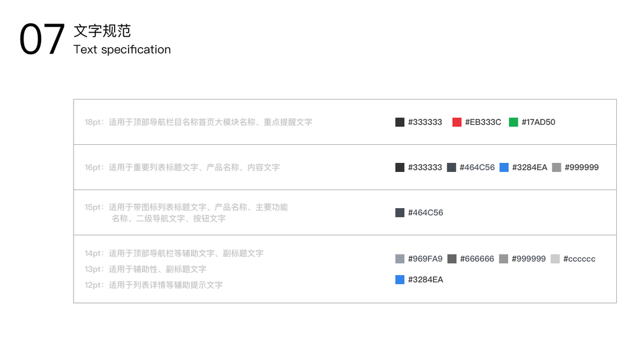Select the 16pt text description line

tap(182, 167)
